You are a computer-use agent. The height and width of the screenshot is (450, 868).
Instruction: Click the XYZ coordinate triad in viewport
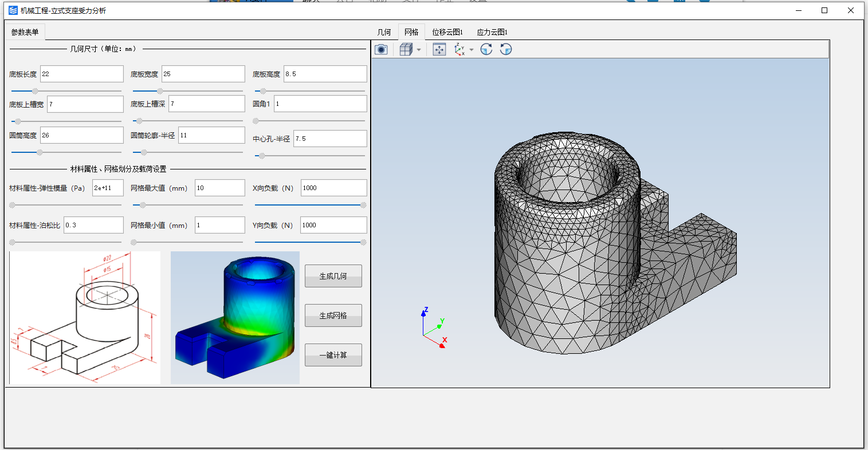434,328
